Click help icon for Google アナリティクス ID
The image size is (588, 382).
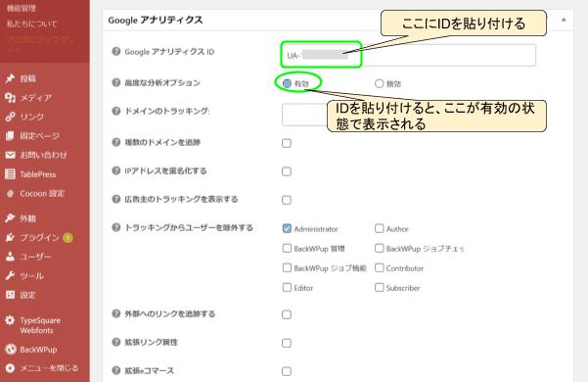116,51
